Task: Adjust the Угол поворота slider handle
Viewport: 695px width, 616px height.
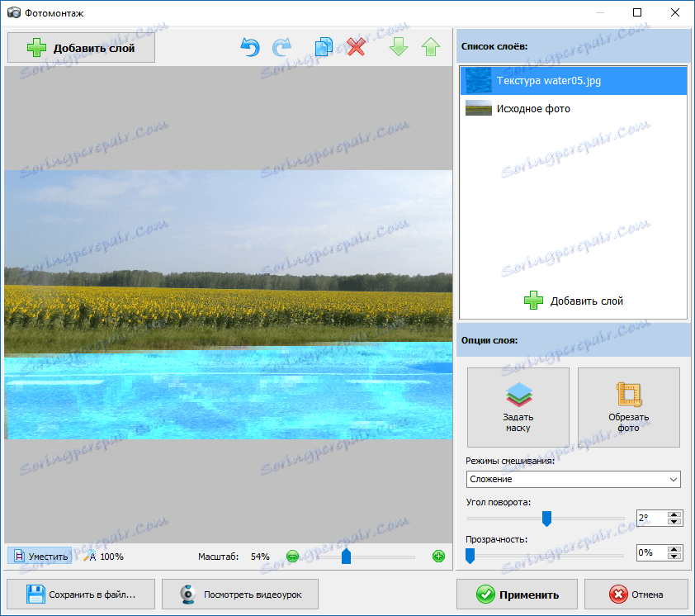Action: click(x=546, y=518)
